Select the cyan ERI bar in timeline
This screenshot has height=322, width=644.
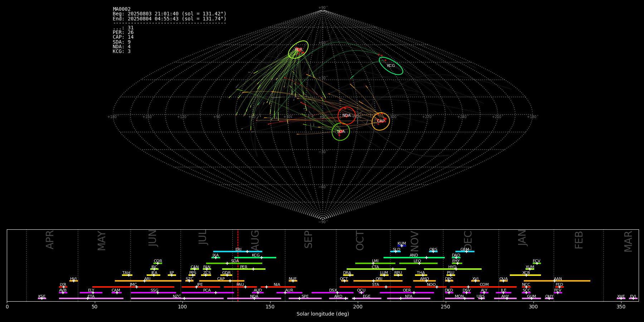238,252
